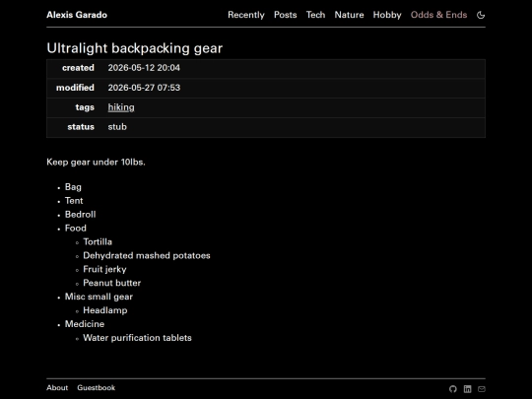Image resolution: width=532 pixels, height=399 pixels.
Task: Click the Peanut butter sub-item
Action: (x=112, y=283)
